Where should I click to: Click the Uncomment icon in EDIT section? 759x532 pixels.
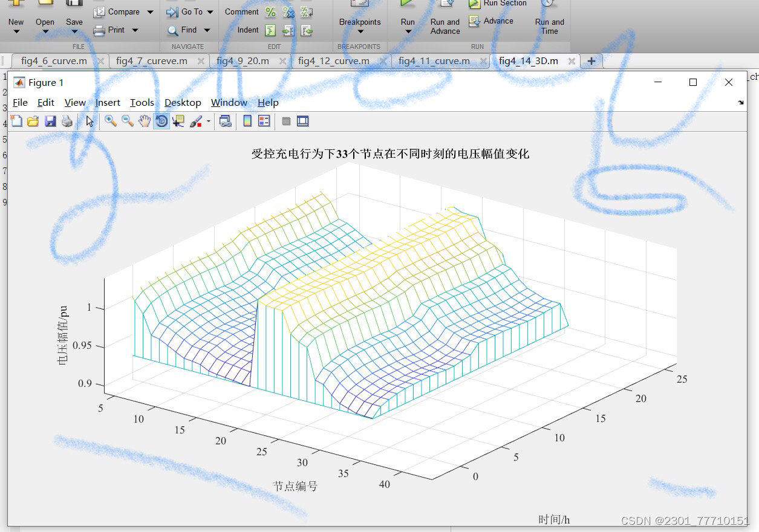[x=289, y=12]
